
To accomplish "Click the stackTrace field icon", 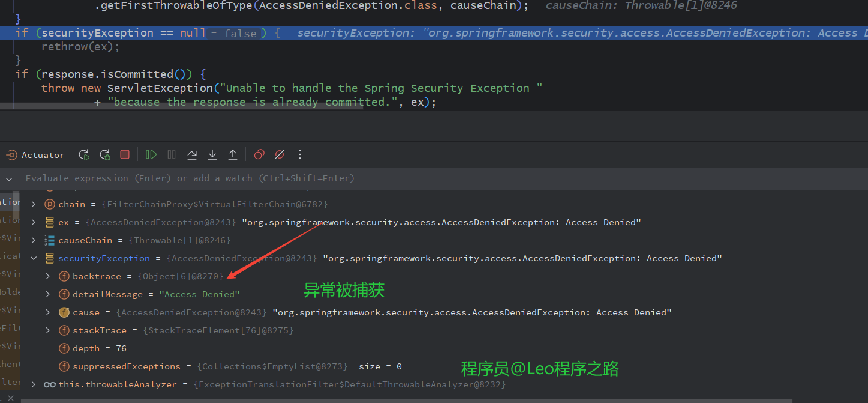I will pos(64,330).
